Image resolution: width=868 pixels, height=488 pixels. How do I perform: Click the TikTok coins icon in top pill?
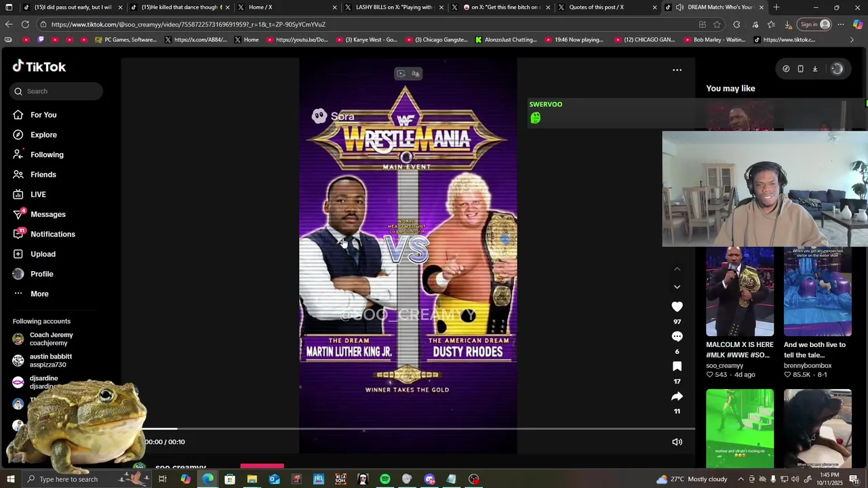[786, 69]
